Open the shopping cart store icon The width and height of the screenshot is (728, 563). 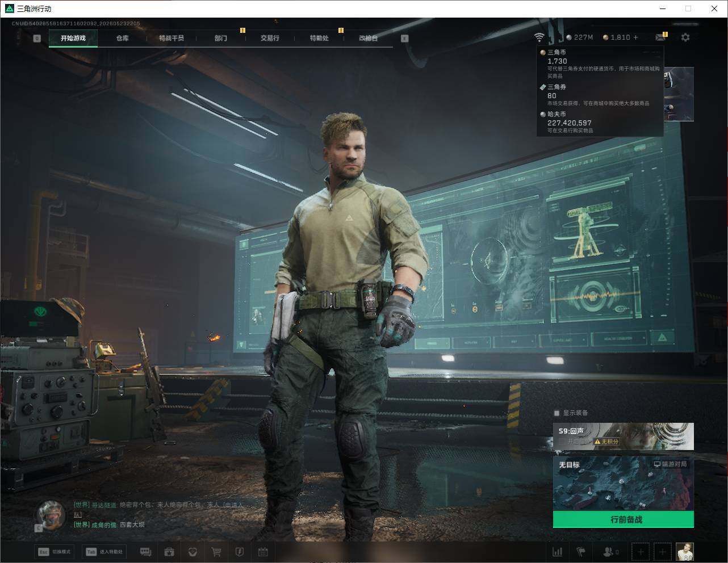tap(216, 552)
